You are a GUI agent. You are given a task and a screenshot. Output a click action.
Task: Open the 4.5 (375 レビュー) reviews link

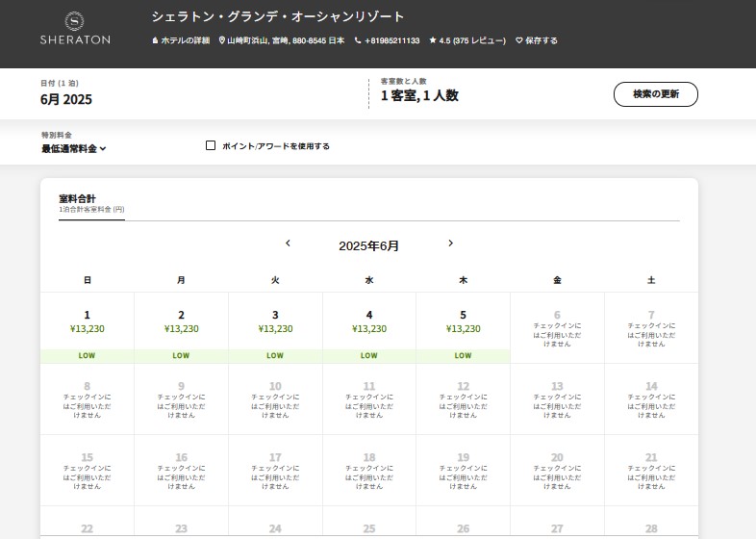467,40
